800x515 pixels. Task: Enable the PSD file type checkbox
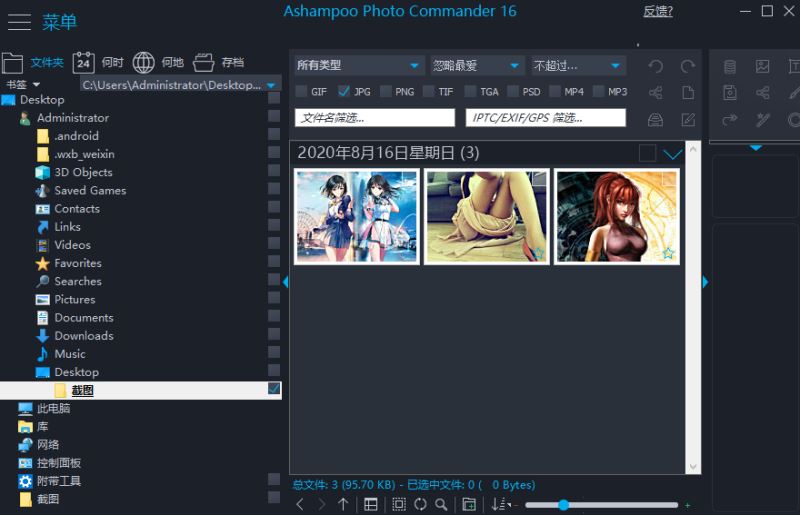pos(513,91)
